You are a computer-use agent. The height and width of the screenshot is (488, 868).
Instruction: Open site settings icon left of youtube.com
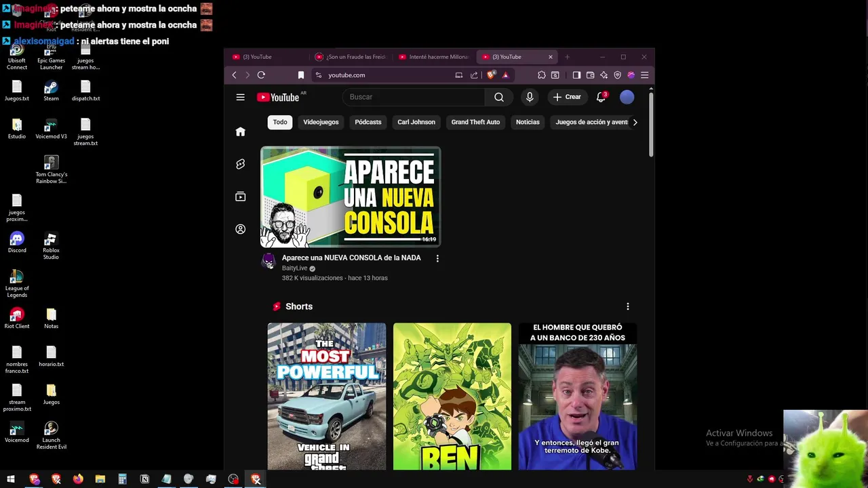tap(317, 75)
